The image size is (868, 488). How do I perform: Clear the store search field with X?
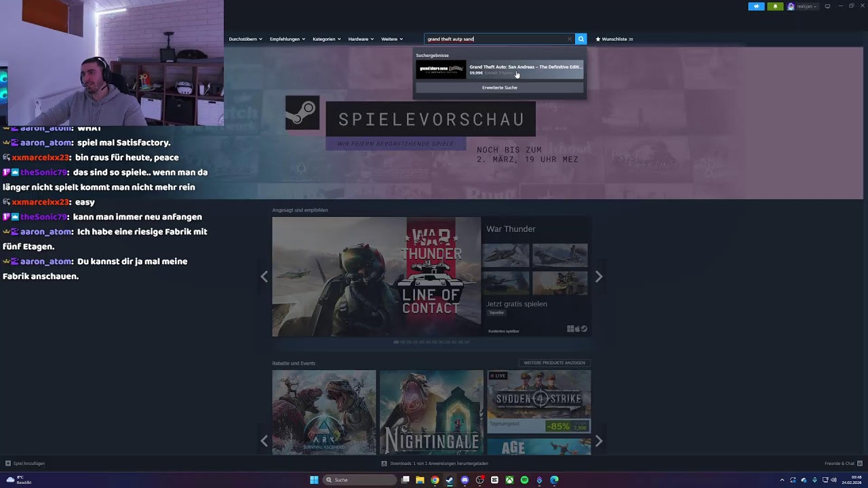(569, 39)
